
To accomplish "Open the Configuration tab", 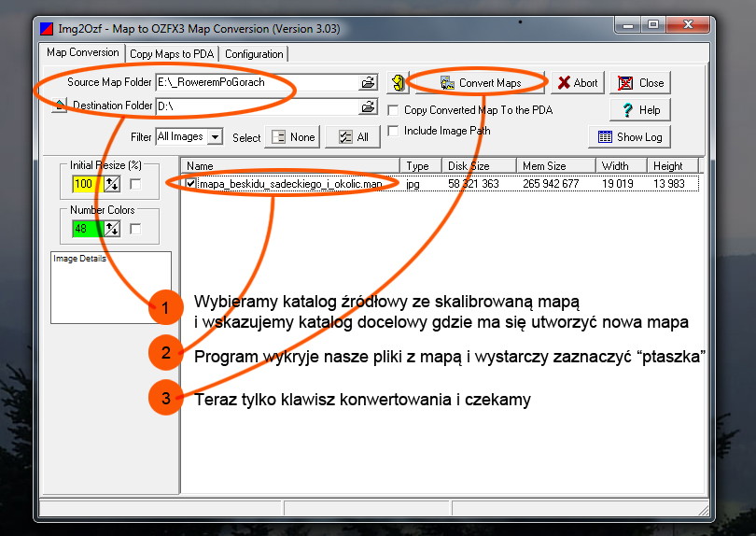I will 254,54.
